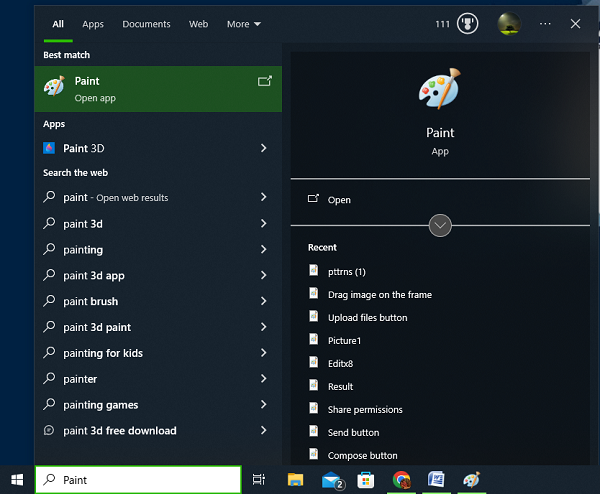Screen dimensions: 600x494
Task: Open the Windows Start menu
Action: click(17, 479)
